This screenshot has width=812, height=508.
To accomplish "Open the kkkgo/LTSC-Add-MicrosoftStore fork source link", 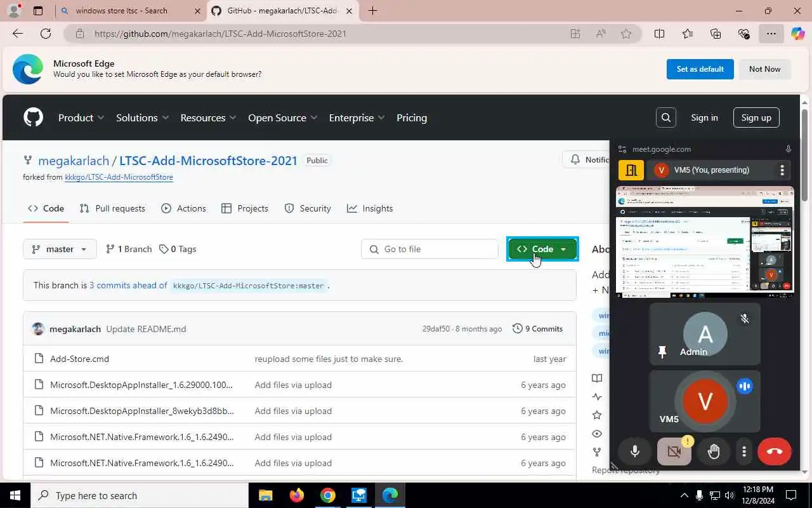I will (119, 177).
